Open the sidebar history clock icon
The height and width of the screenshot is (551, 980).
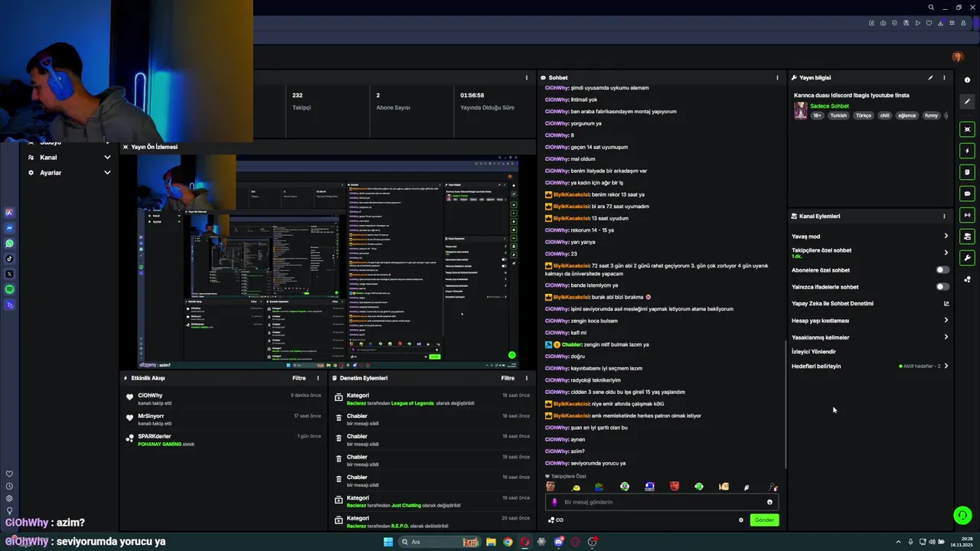click(x=9, y=486)
